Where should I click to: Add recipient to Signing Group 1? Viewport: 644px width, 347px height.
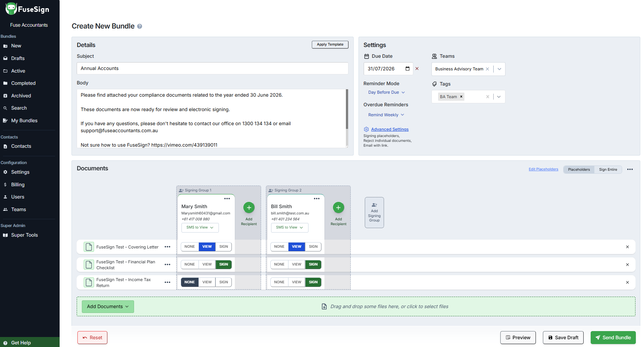[249, 208]
